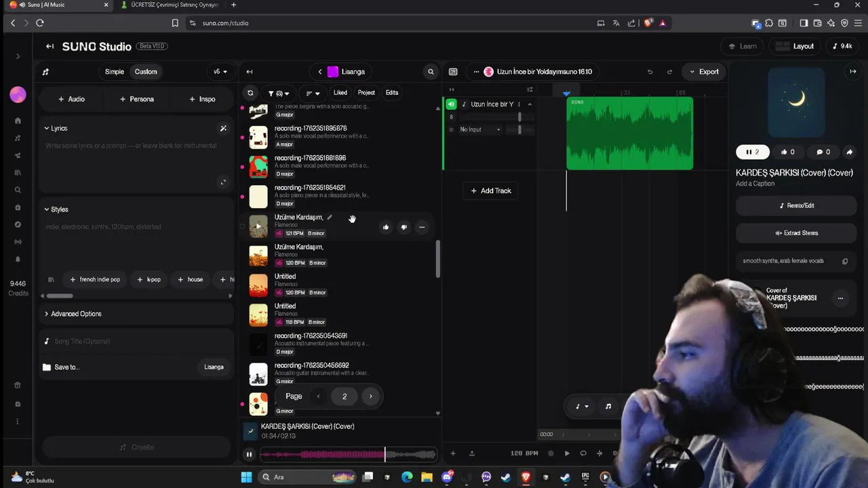
Task: Click the Remix/Edit button
Action: 796,205
